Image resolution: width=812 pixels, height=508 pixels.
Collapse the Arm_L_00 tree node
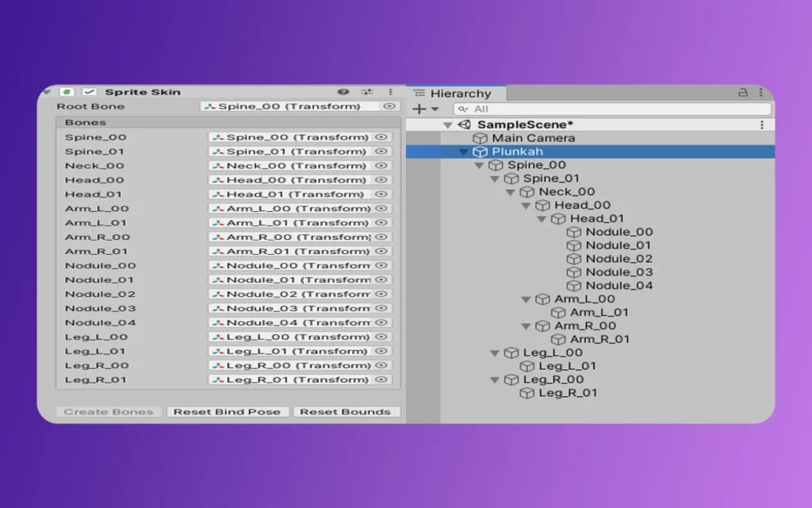[527, 299]
